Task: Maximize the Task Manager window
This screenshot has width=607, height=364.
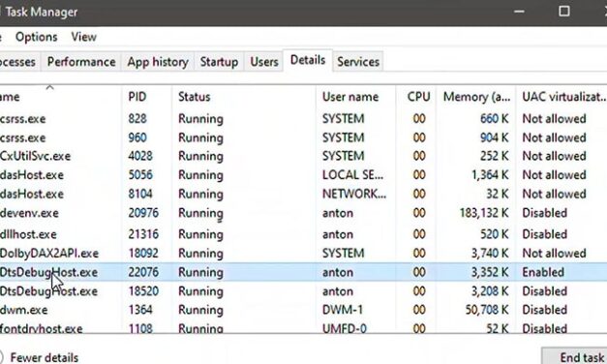Action: 564,12
